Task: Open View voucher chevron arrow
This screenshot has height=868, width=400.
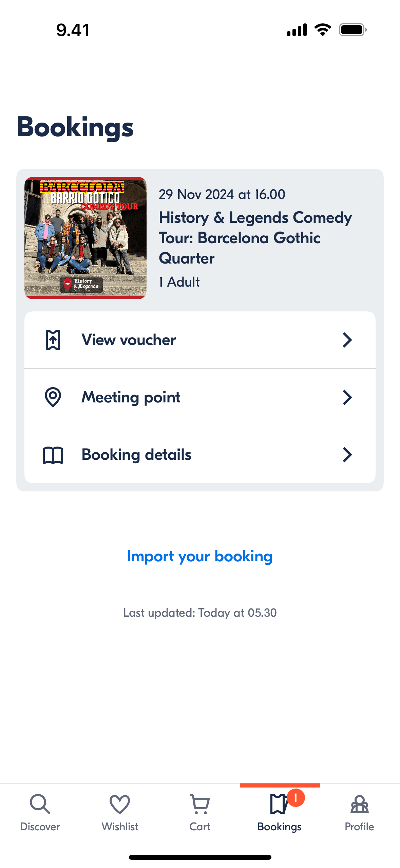Action: click(347, 340)
